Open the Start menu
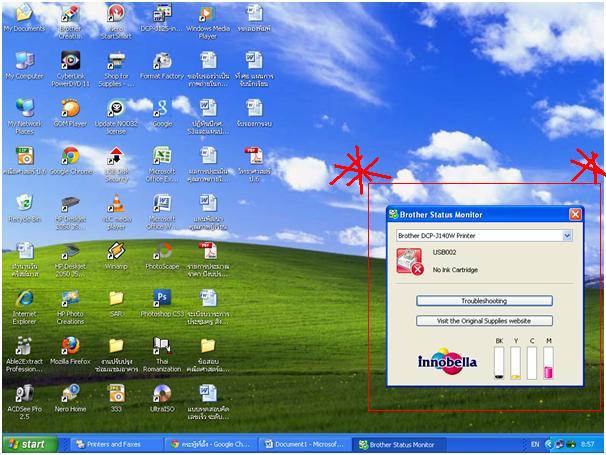 coord(30,444)
